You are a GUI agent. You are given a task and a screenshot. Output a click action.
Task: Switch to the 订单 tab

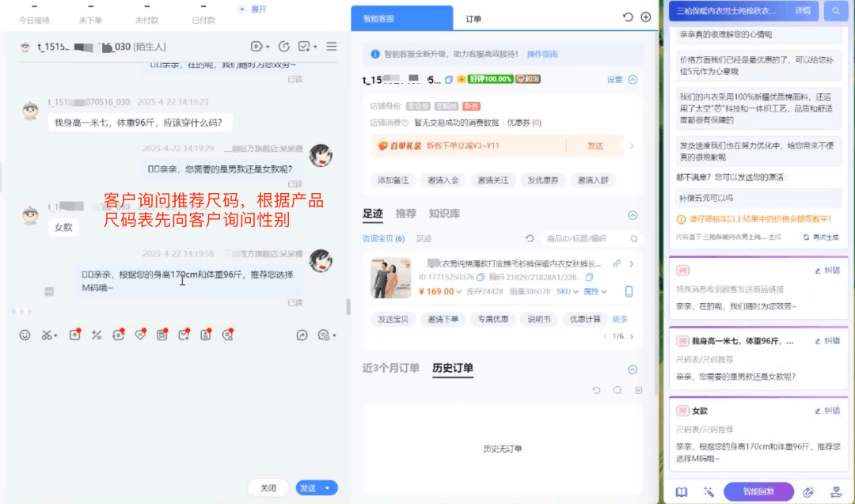tap(473, 18)
